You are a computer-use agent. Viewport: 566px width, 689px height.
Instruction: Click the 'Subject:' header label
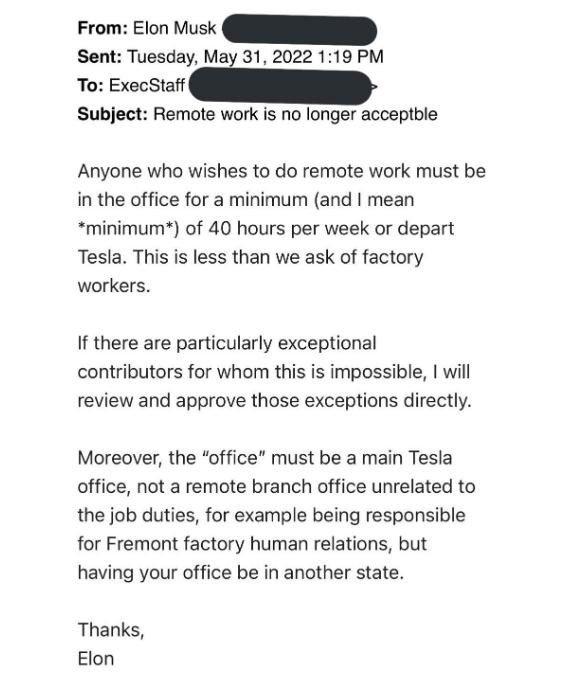click(x=112, y=114)
